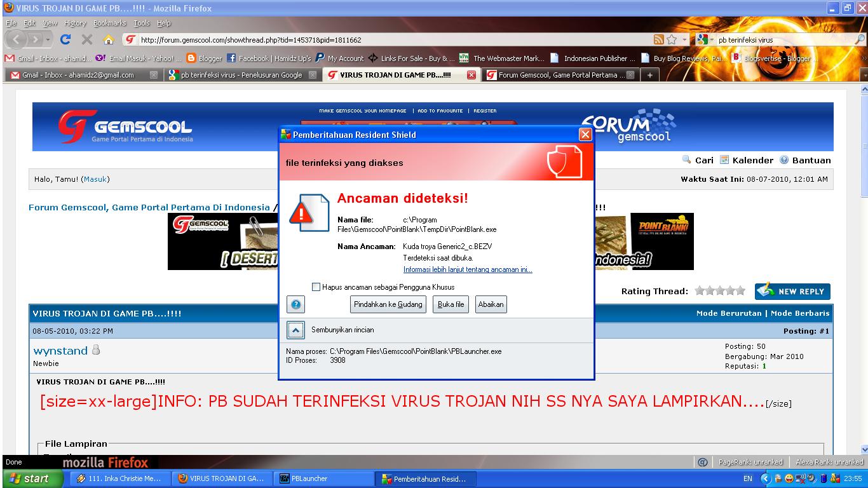Close the VIRUS TROJAN DI GAME tab
868x488 pixels.
tap(471, 75)
